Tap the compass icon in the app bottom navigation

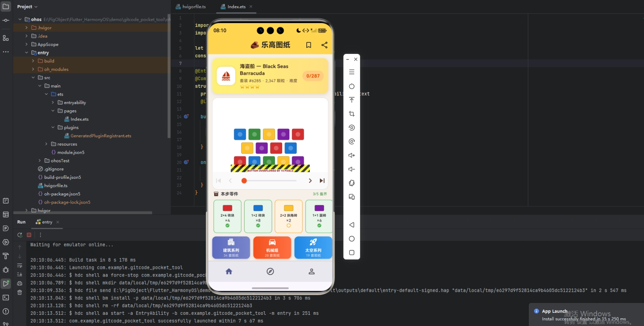pos(270,271)
